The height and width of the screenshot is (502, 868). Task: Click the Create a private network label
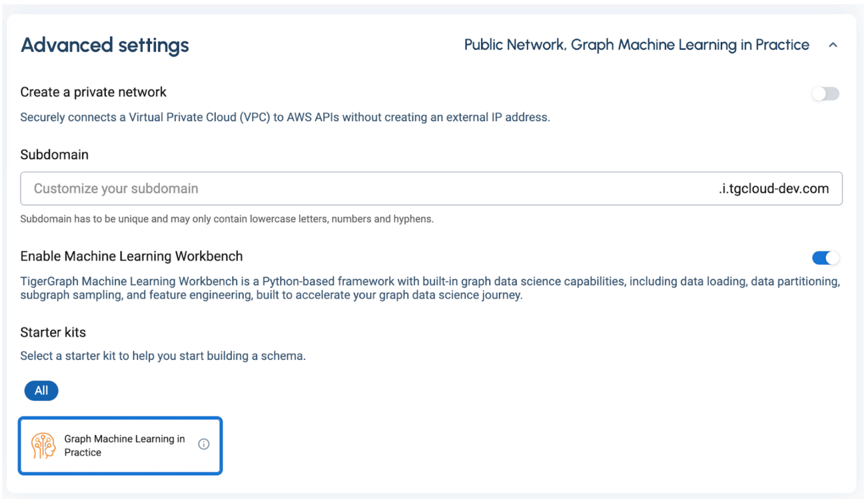click(93, 92)
